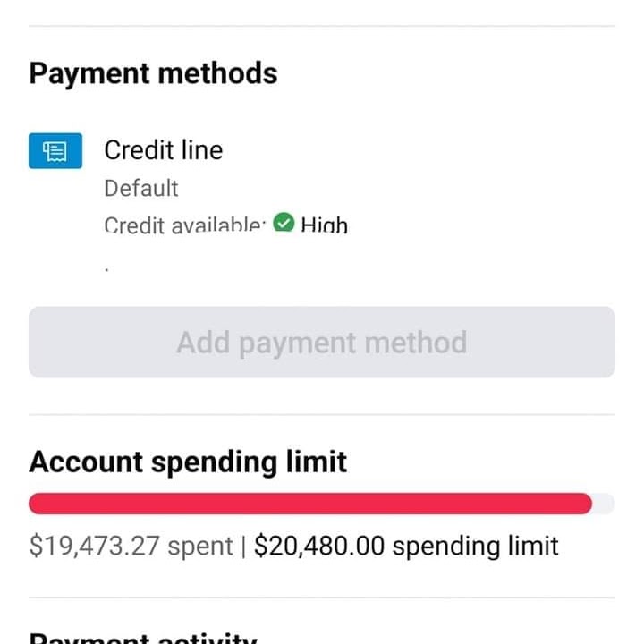Click words 'spending limit' after the $20,480.00 amount

click(475, 546)
